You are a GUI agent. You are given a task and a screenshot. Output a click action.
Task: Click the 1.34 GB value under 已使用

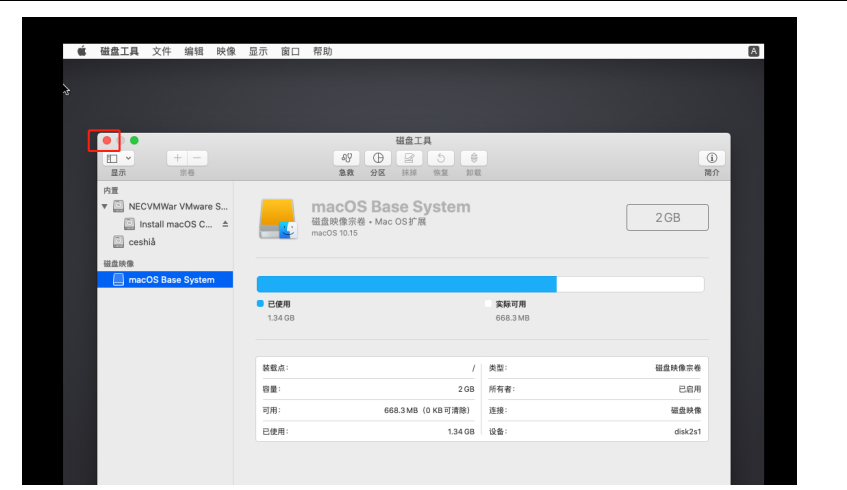point(281,318)
